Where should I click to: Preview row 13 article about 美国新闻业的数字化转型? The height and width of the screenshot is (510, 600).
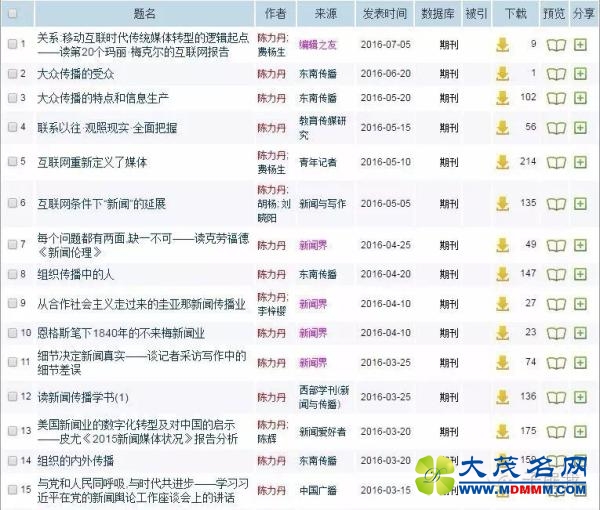pos(556,432)
